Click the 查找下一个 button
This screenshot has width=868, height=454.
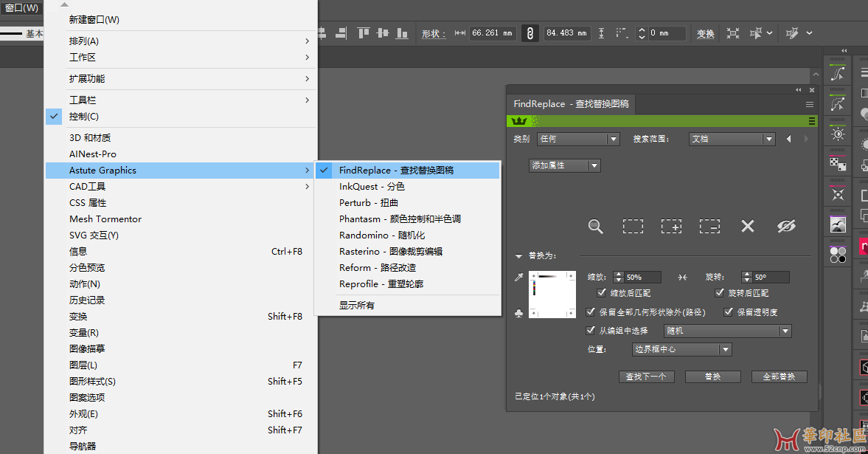[x=646, y=376]
